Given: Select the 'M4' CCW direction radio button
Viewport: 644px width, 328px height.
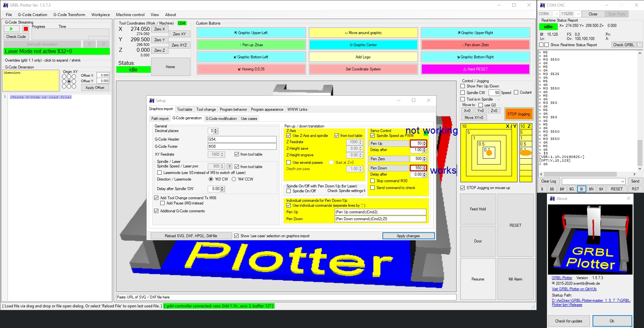Looking at the screenshot, I should pyautogui.click(x=234, y=179).
